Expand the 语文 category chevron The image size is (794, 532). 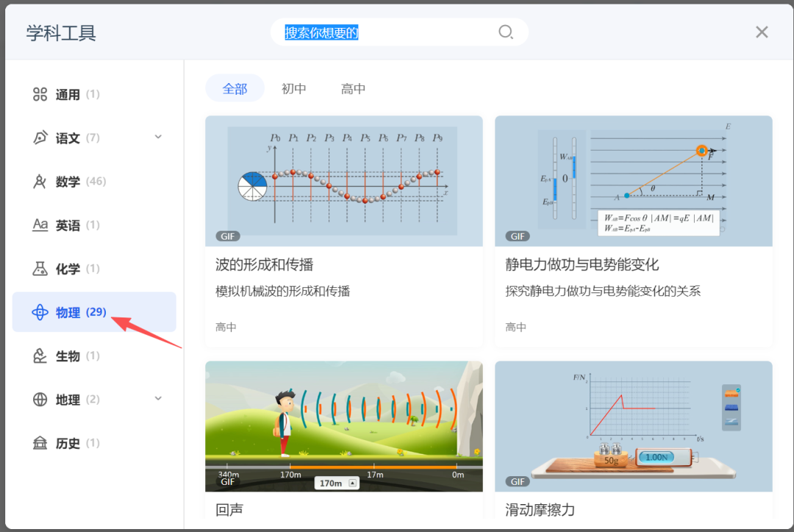(157, 137)
